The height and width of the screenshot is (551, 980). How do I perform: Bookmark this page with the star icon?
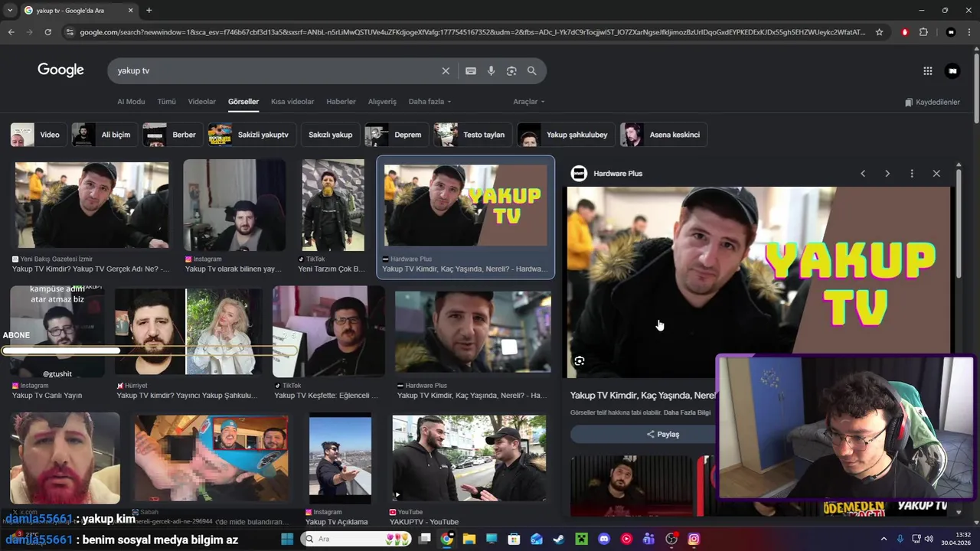pyautogui.click(x=880, y=32)
